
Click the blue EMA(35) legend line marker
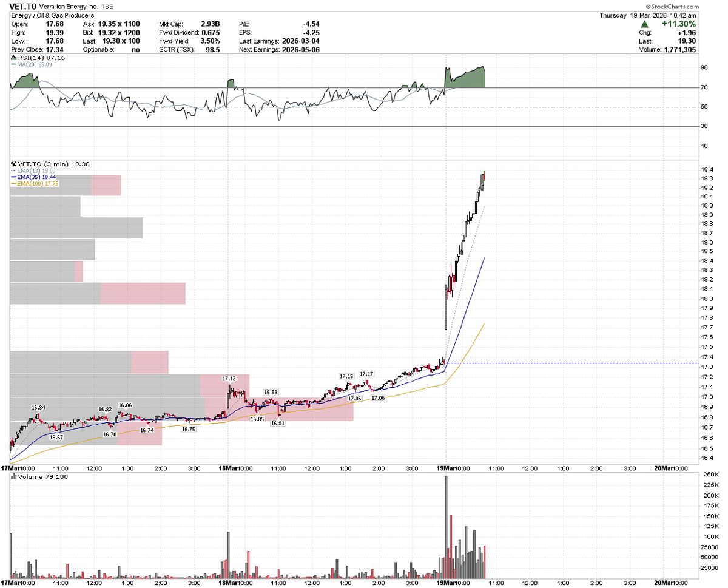(x=15, y=177)
